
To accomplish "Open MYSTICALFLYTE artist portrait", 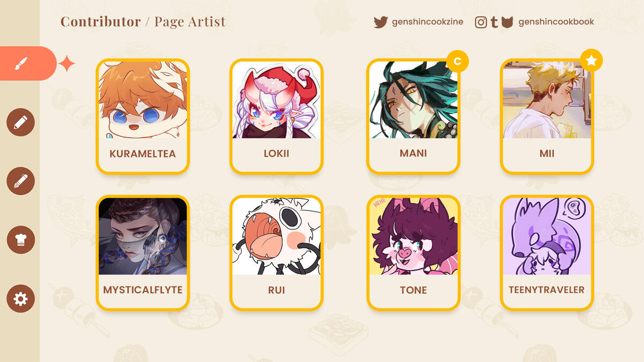I will click(143, 236).
